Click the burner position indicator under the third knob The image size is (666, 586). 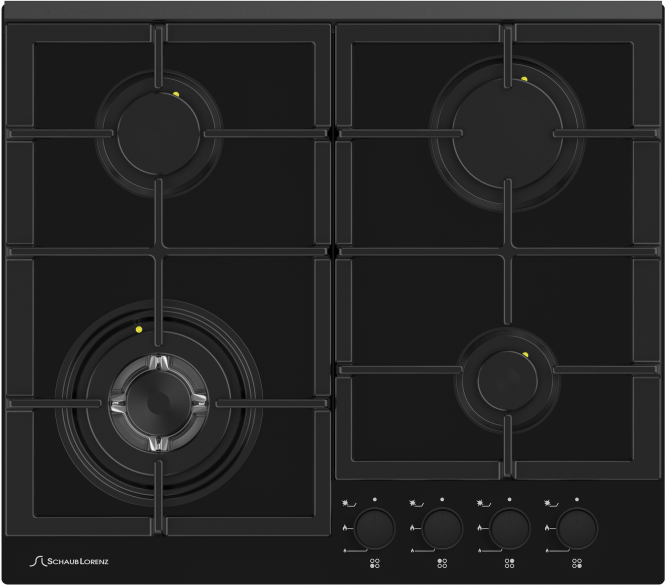coord(509,564)
